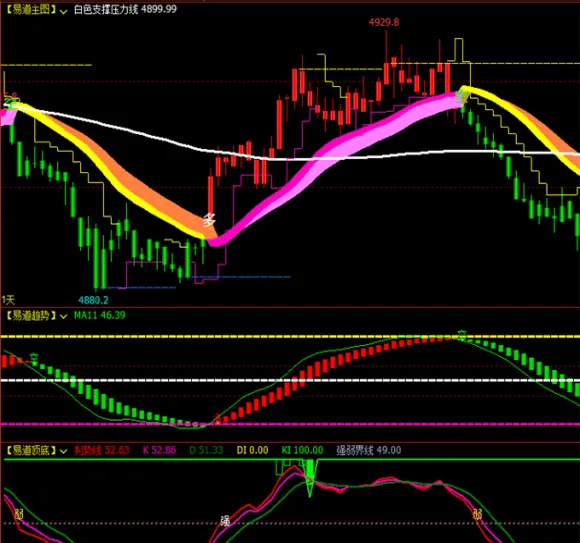Image resolution: width=580 pixels, height=543 pixels.
Task: Select the 易道主图 panel title
Action: (30, 10)
